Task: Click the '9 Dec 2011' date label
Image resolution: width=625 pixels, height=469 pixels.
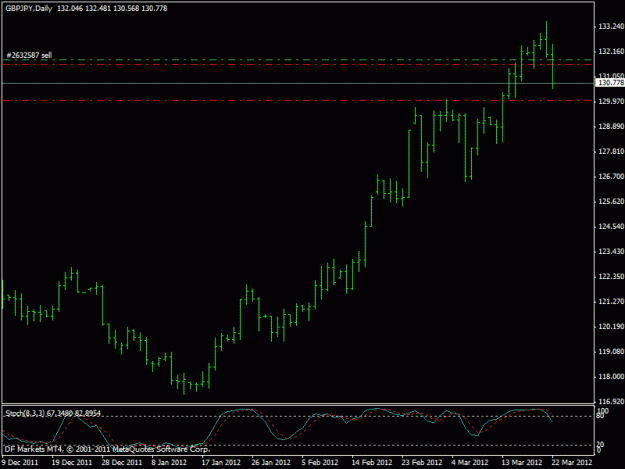Action: tap(20, 462)
